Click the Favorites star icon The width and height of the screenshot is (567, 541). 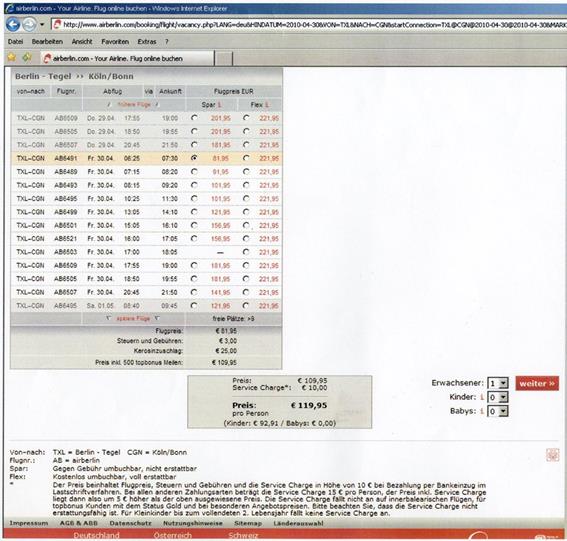(12, 57)
